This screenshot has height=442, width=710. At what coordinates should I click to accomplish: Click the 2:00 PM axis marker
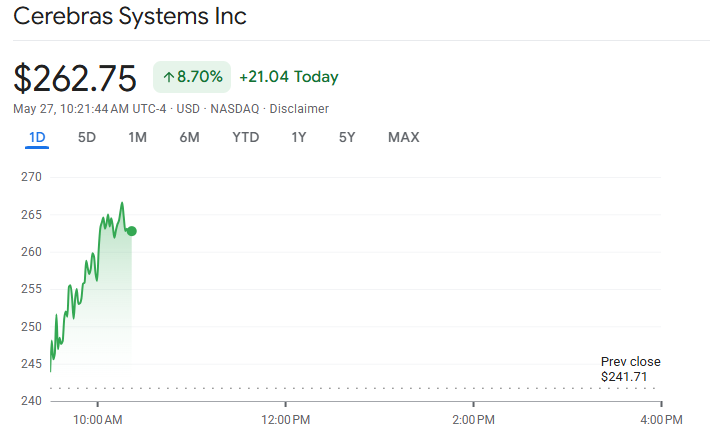(474, 420)
